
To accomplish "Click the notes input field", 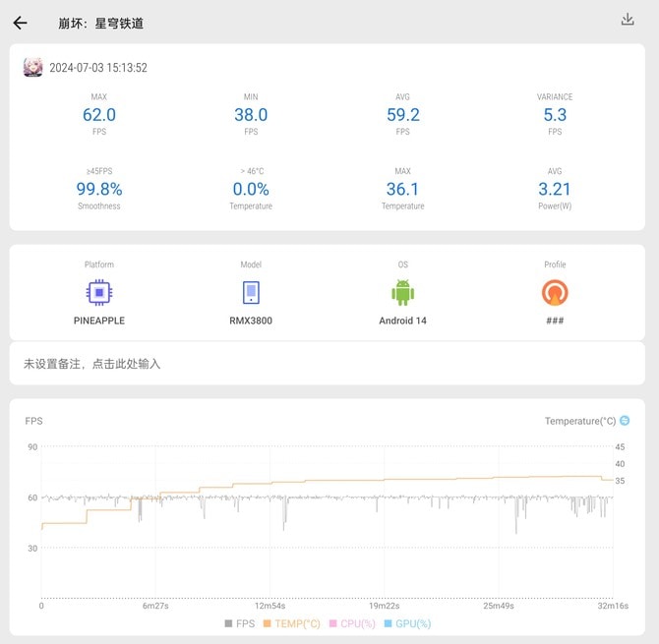I will click(x=328, y=364).
